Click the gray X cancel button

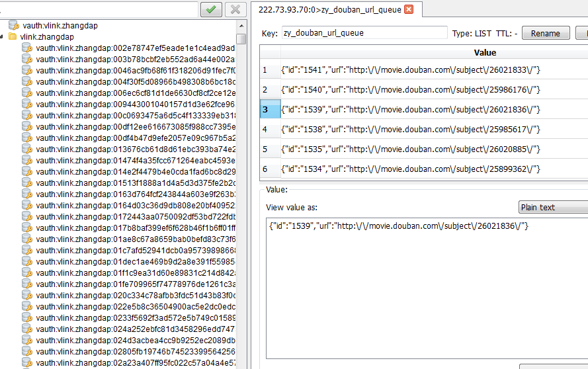click(235, 9)
